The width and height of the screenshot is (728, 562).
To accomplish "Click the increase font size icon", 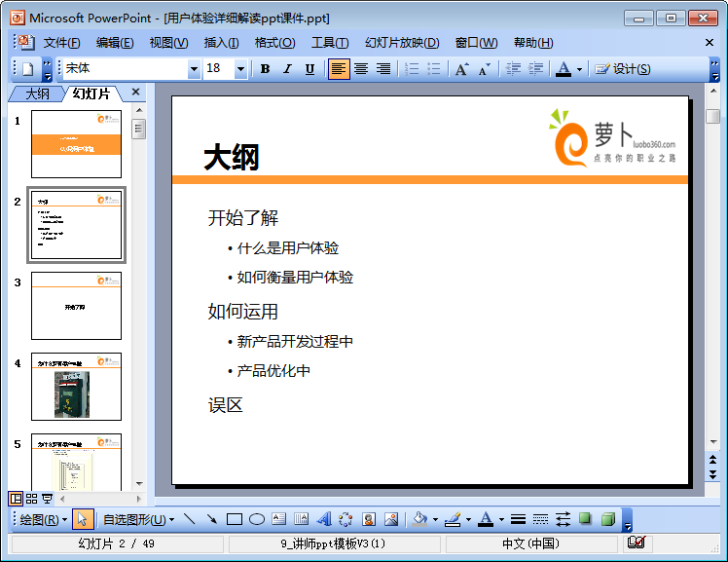I will 461,69.
